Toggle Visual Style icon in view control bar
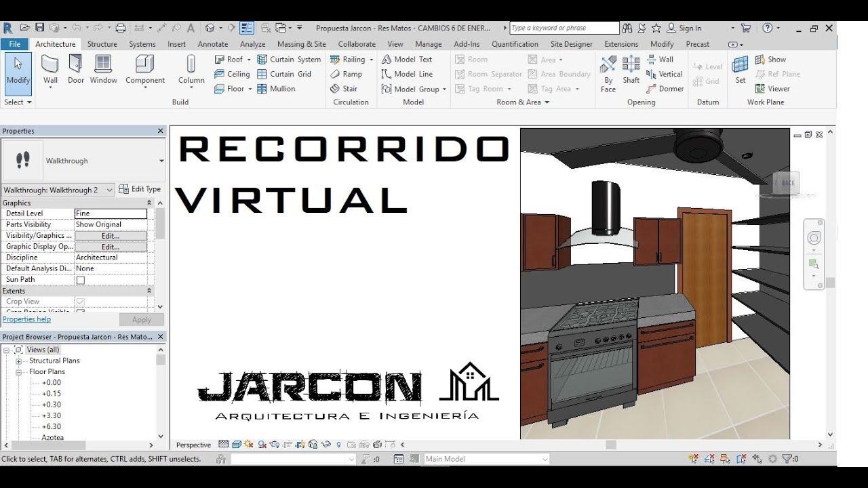Screen dimensions: 868x488 [x=236, y=445]
